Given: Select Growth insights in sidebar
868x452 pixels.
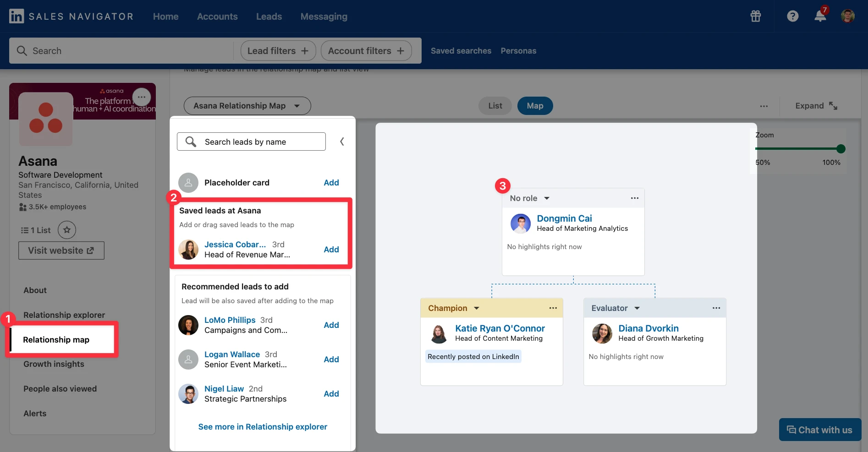Looking at the screenshot, I should click(x=54, y=364).
